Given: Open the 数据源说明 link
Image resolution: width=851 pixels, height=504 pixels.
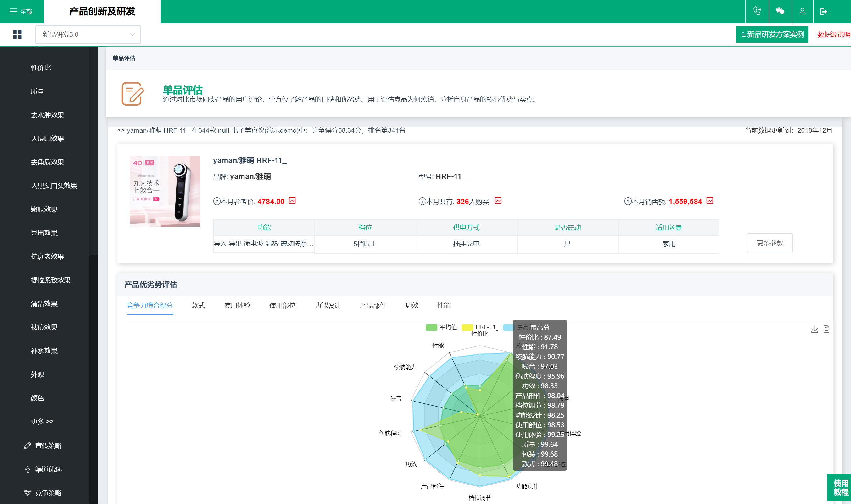Looking at the screenshot, I should 834,34.
